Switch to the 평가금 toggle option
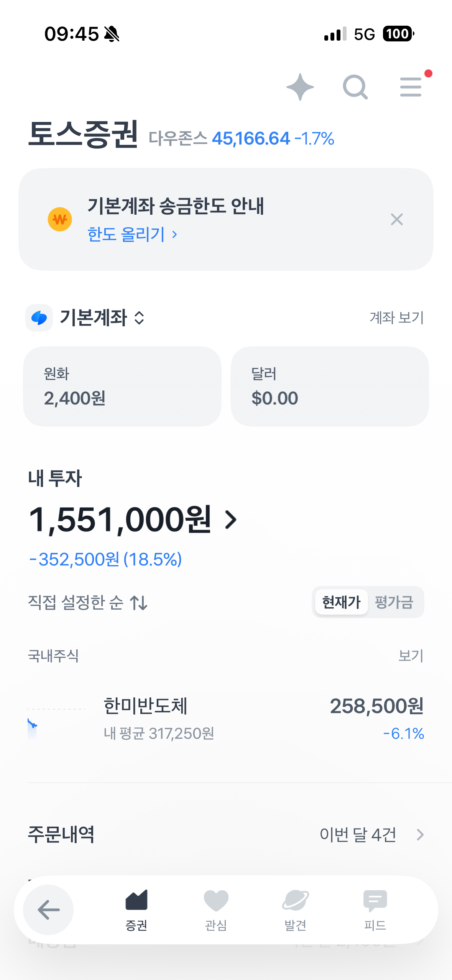The image size is (452, 980). click(394, 602)
